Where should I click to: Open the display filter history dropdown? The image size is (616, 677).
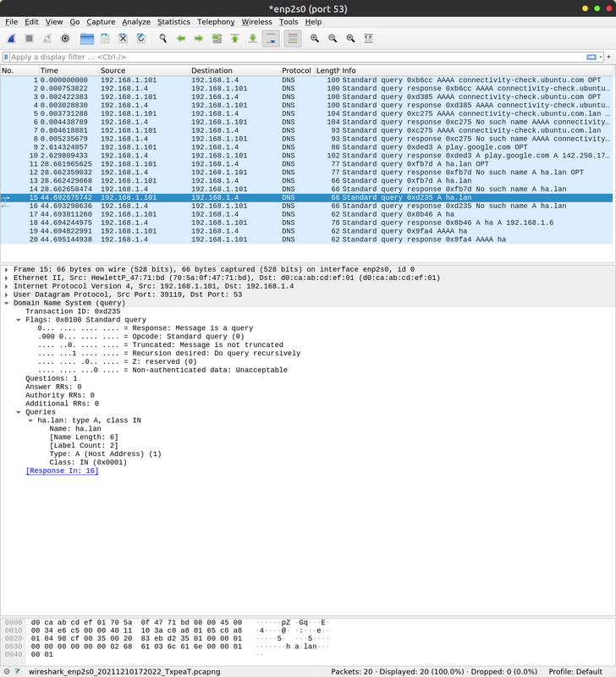click(x=601, y=57)
